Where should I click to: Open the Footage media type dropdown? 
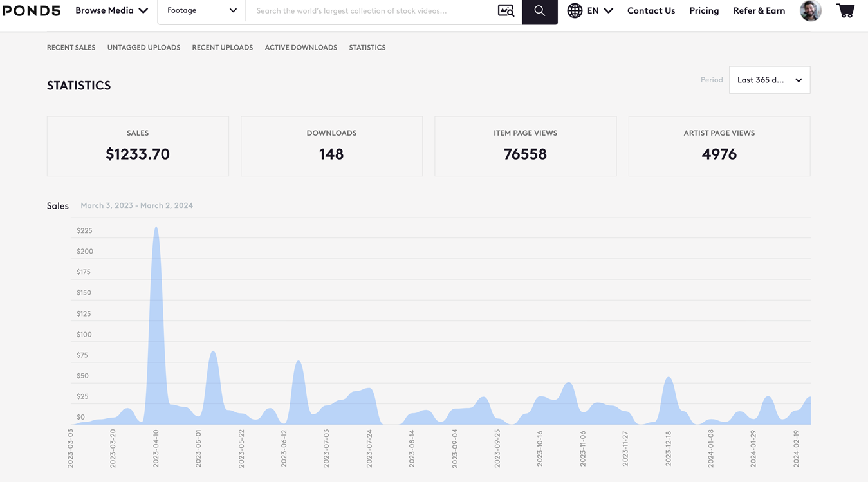201,11
